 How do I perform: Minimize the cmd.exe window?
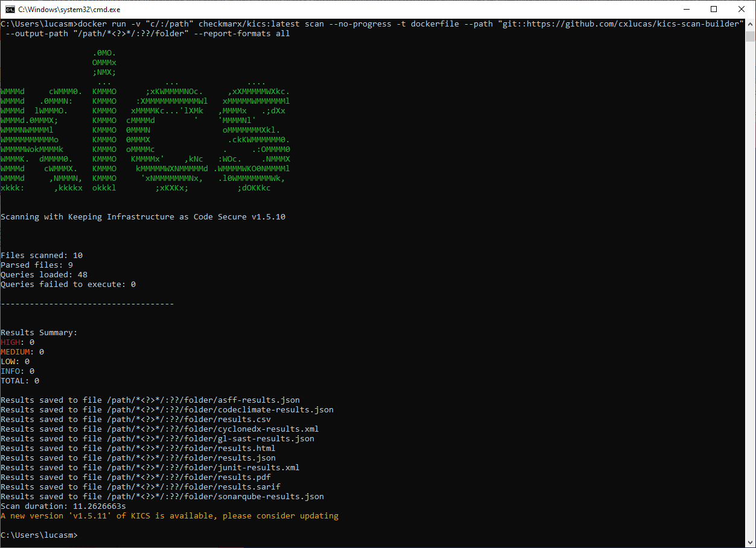point(686,10)
